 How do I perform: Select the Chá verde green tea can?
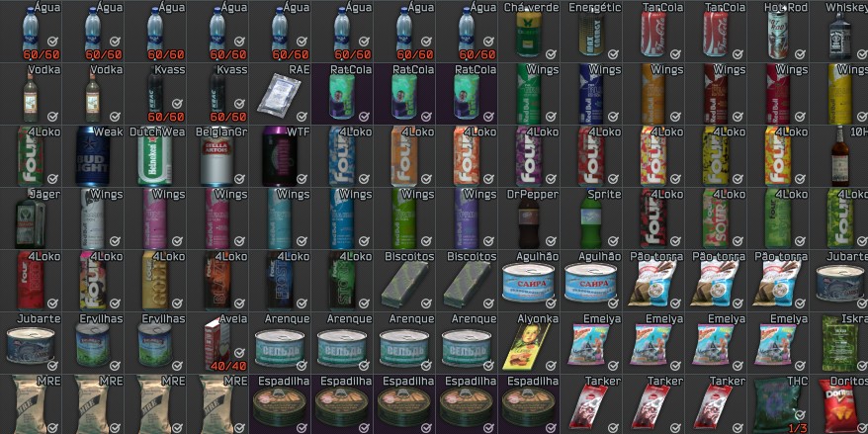(529, 32)
